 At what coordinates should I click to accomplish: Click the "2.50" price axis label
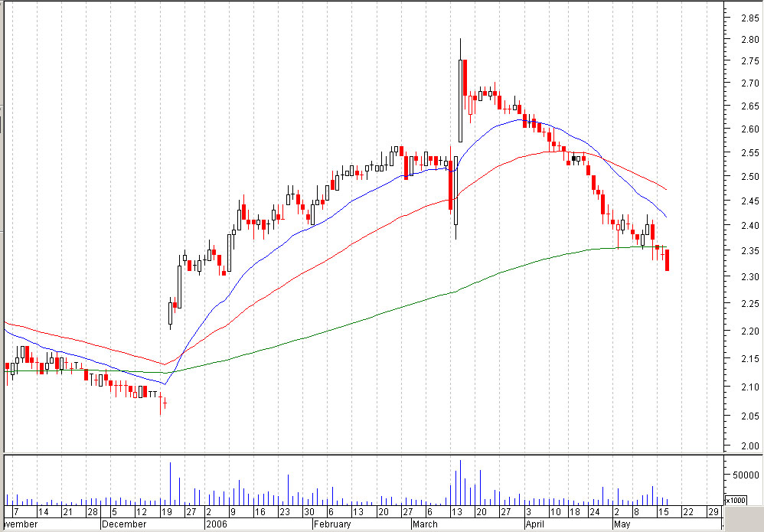pos(750,176)
